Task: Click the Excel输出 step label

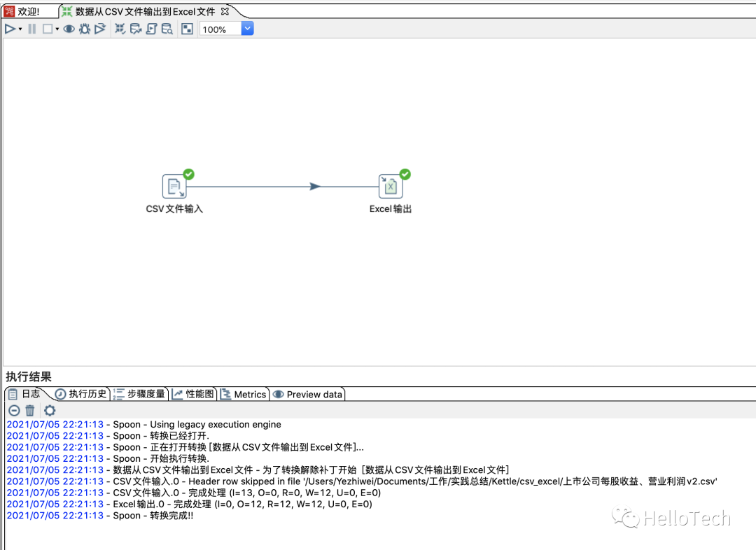Action: (391, 209)
